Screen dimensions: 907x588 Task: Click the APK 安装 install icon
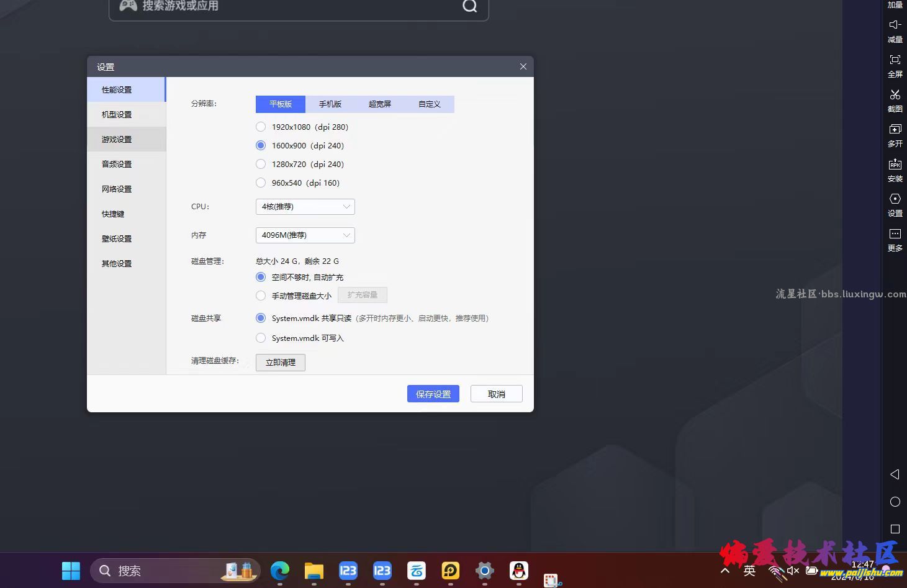click(895, 170)
